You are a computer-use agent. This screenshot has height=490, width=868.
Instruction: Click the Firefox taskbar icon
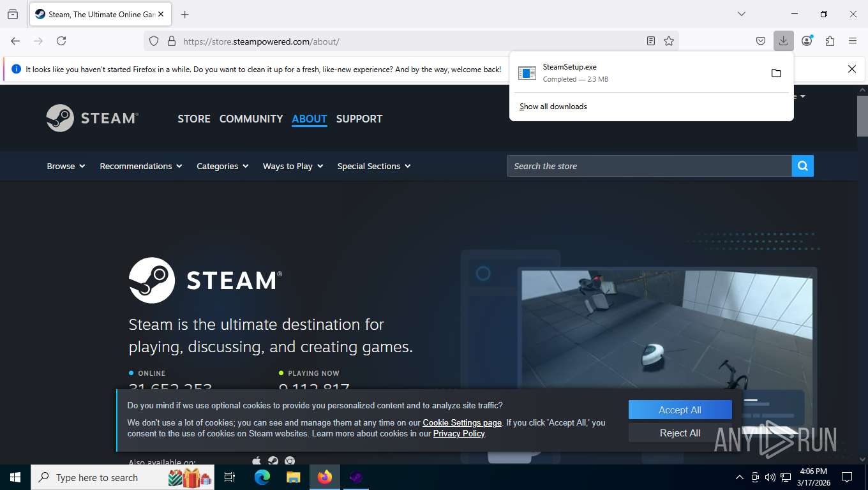(325, 477)
